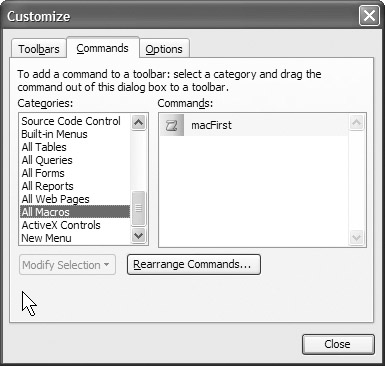Select the Commands tab
This screenshot has height=366, width=385.
(102, 48)
